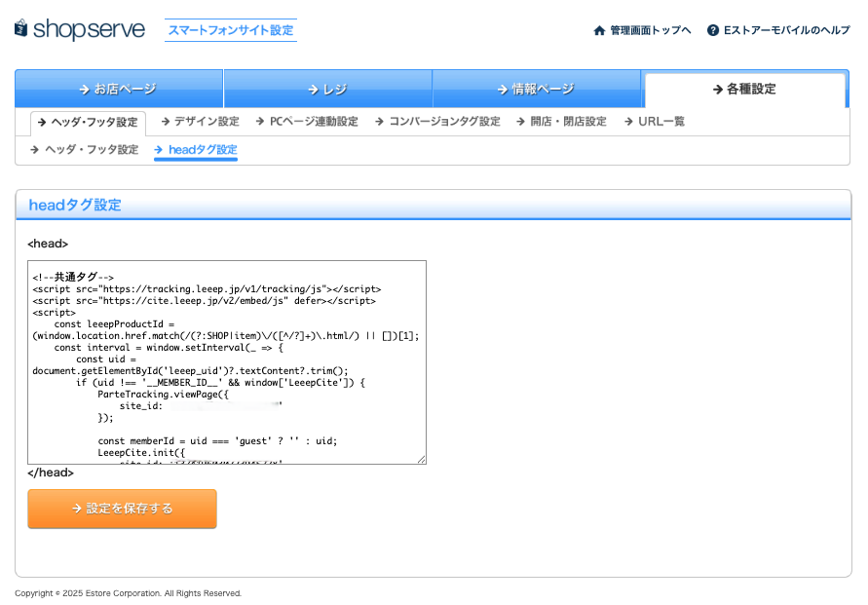
Task: Click the shopserve logo
Action: [80, 29]
